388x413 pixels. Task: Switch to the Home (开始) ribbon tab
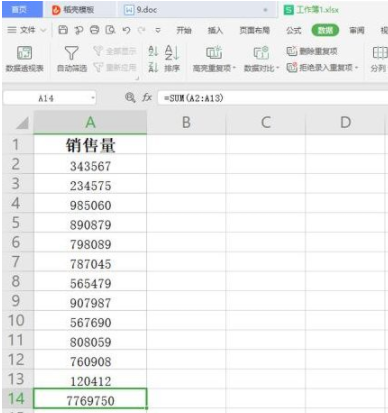[x=184, y=30]
